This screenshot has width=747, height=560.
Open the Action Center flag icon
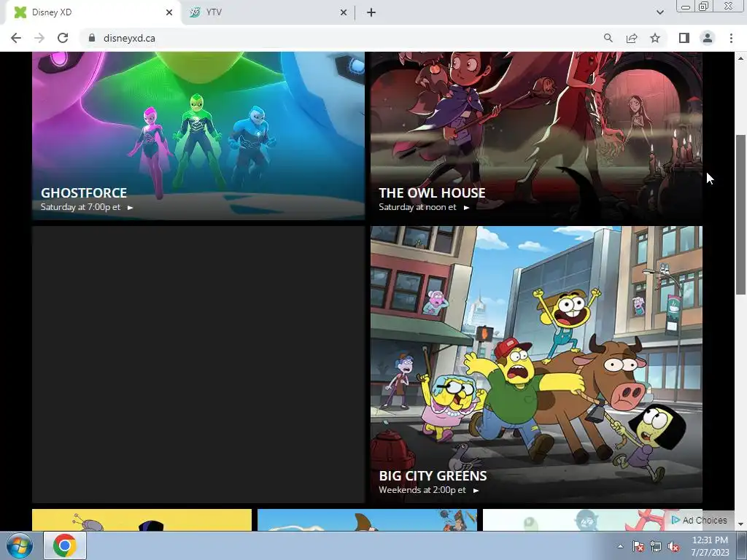(638, 546)
